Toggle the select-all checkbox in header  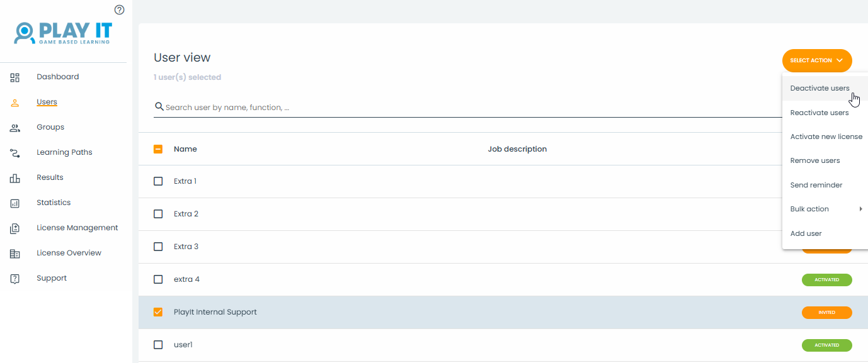click(158, 149)
